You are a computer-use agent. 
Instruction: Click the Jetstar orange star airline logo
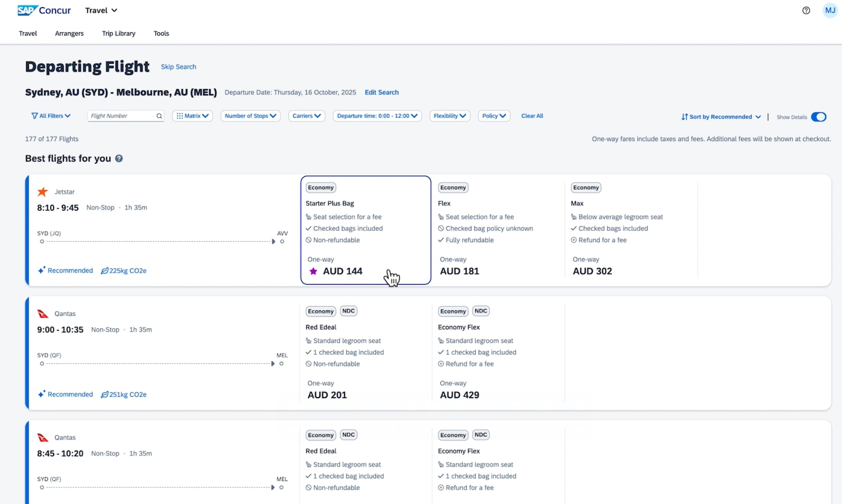[43, 192]
